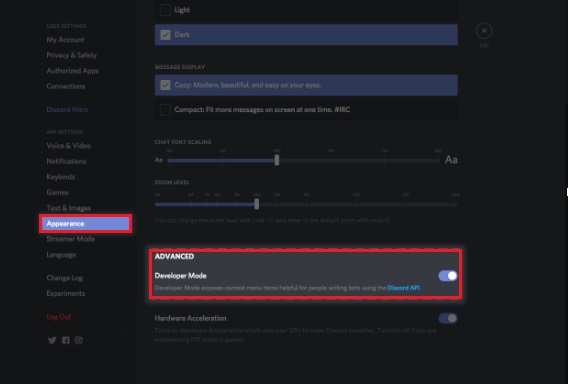The height and width of the screenshot is (384, 568).
Task: Open Connections settings
Action: click(x=66, y=86)
